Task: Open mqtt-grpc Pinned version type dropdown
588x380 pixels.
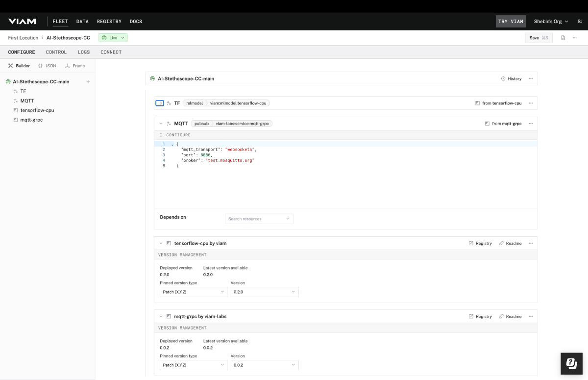Action: coord(194,365)
